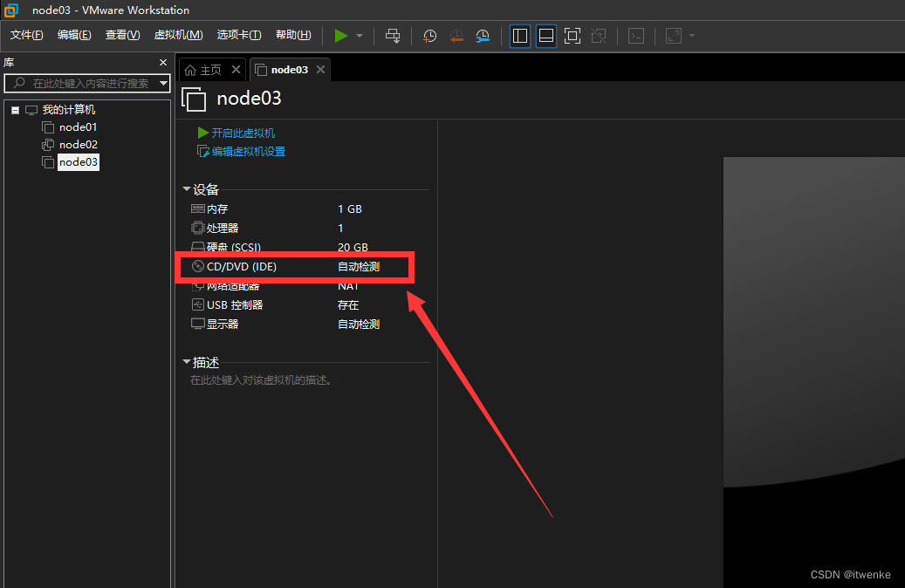Open the 选项卡(T) menu

pyautogui.click(x=239, y=35)
